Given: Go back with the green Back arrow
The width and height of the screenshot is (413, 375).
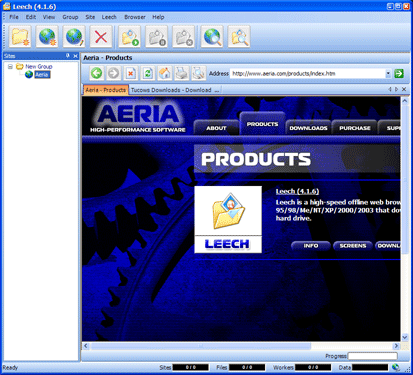Looking at the screenshot, I should (97, 73).
